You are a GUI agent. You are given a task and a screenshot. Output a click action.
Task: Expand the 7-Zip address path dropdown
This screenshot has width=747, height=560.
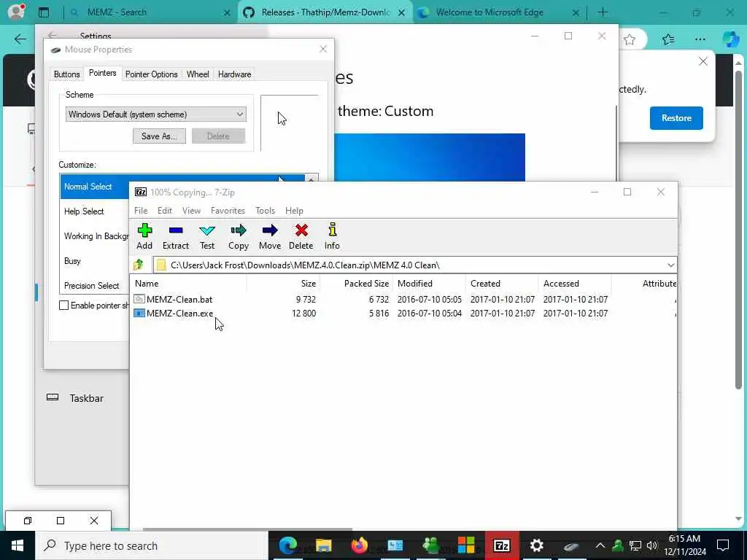tap(671, 265)
